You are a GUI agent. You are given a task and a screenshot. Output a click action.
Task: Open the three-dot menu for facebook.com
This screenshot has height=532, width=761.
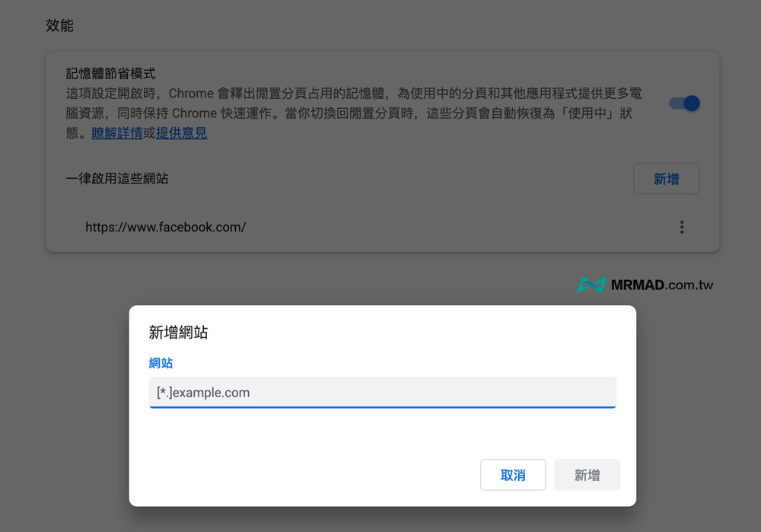tap(681, 227)
